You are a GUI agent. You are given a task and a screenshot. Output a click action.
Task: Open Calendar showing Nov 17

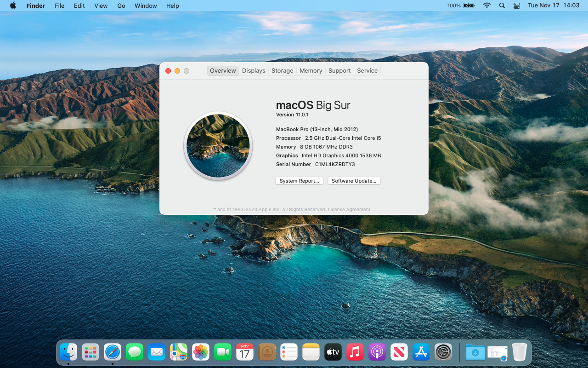(x=245, y=352)
